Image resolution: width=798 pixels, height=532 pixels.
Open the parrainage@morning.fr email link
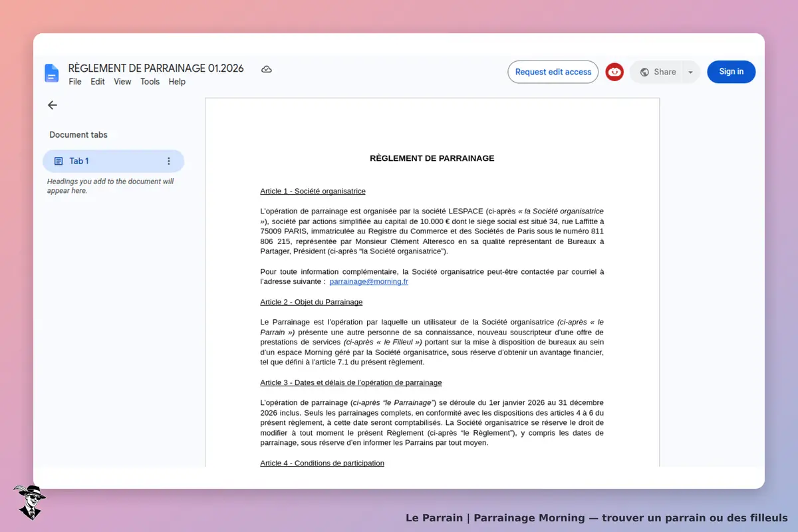pos(368,281)
